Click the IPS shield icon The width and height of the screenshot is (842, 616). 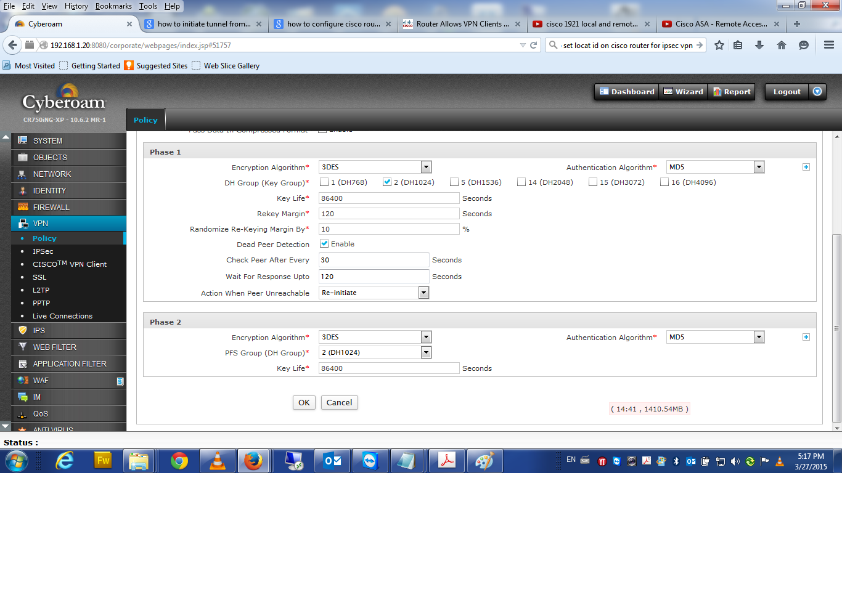(x=23, y=330)
